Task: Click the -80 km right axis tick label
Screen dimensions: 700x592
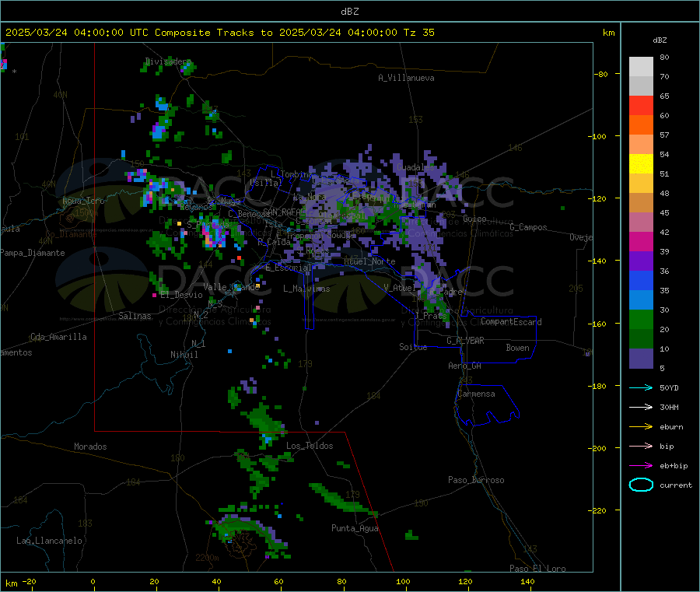Action: click(x=600, y=74)
